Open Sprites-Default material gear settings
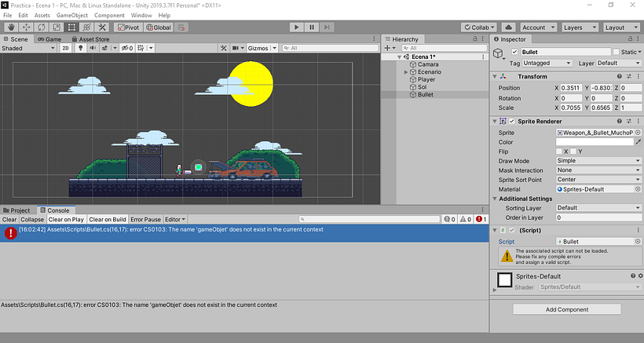644x343 pixels. 640,275
